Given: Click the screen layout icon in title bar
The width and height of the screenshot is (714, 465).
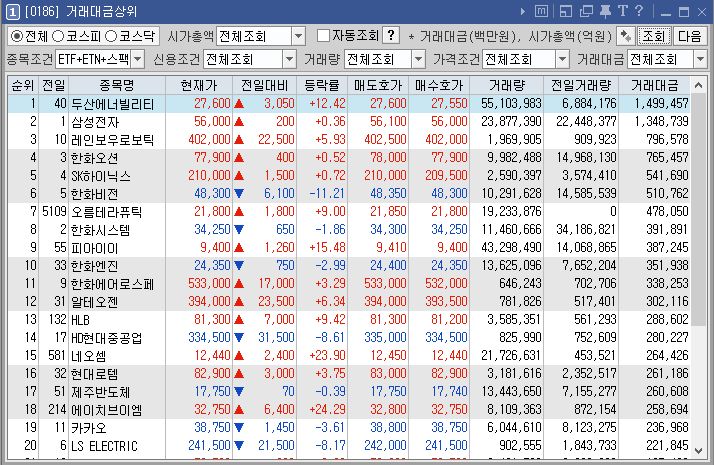Looking at the screenshot, I should coord(566,11).
